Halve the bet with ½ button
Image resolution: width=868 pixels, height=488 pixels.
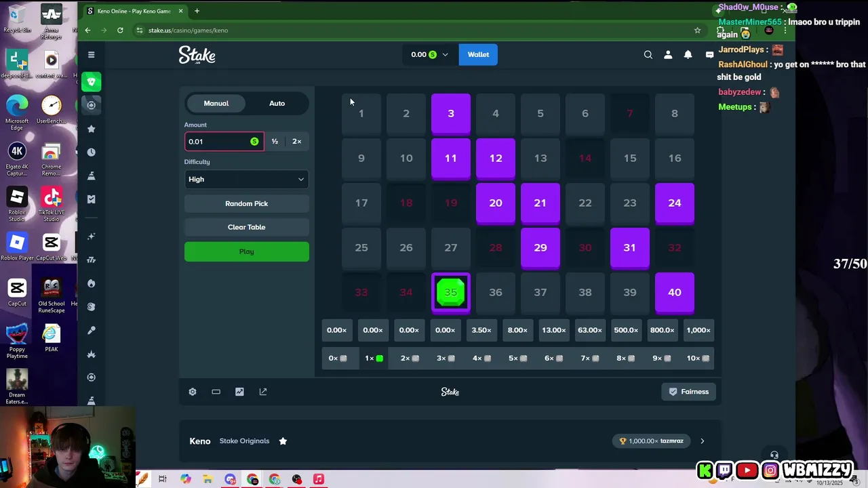(x=275, y=141)
